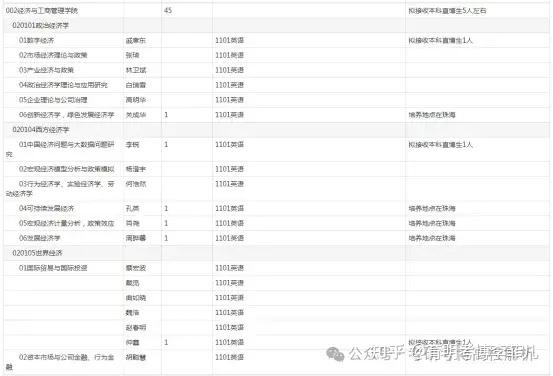
Task: Select the 02资本市场与公司金融 direction
Action: coord(60,362)
